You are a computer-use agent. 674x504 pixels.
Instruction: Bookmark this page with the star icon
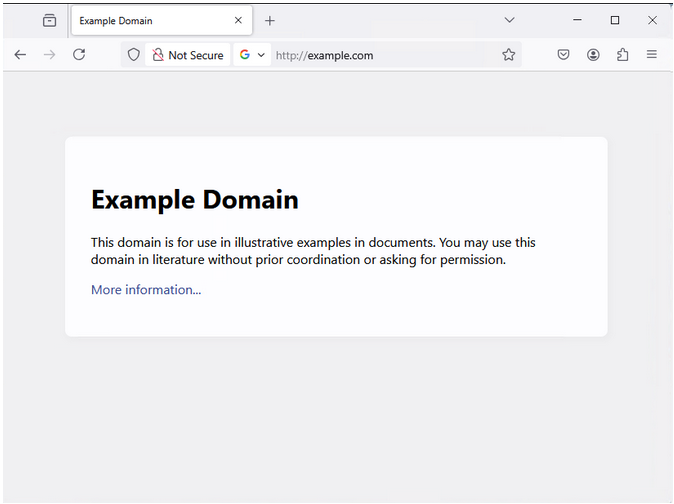[x=509, y=55]
